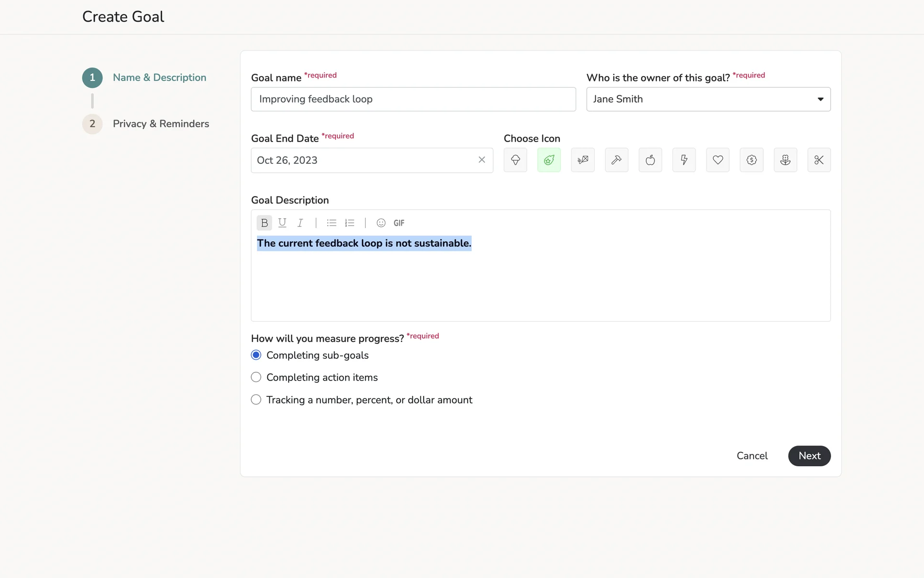The image size is (924, 578).
Task: Choose the ice cream cone goal icon
Action: pos(515,160)
